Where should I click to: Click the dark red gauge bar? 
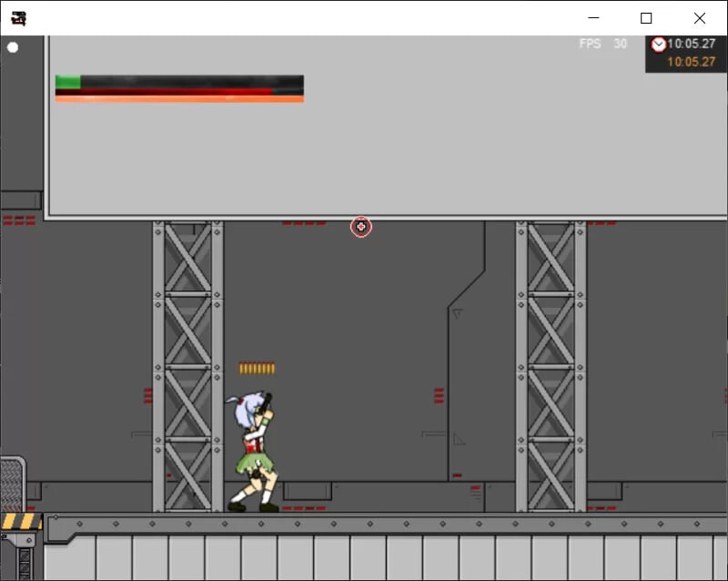(164, 92)
